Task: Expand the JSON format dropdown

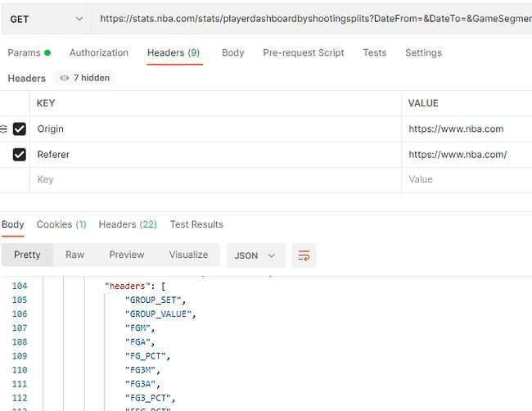Action: pyautogui.click(x=255, y=255)
